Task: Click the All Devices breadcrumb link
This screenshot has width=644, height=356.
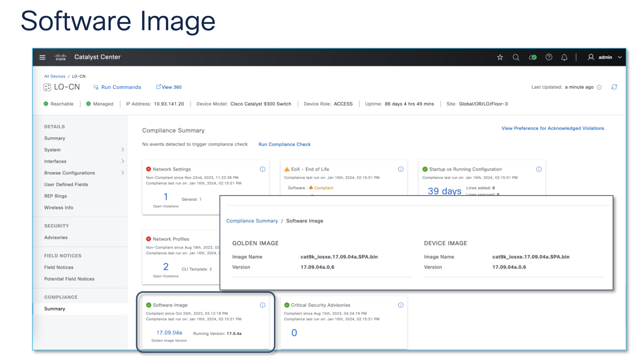Action: (x=55, y=76)
